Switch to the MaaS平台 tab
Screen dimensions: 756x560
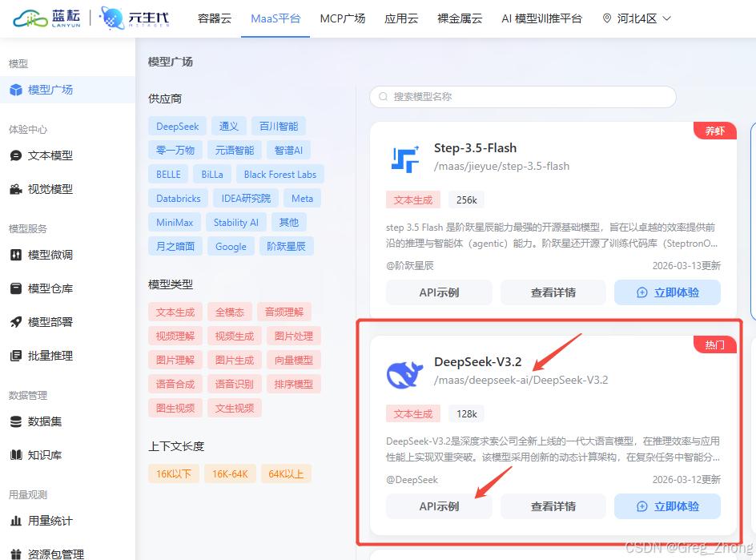[275, 18]
